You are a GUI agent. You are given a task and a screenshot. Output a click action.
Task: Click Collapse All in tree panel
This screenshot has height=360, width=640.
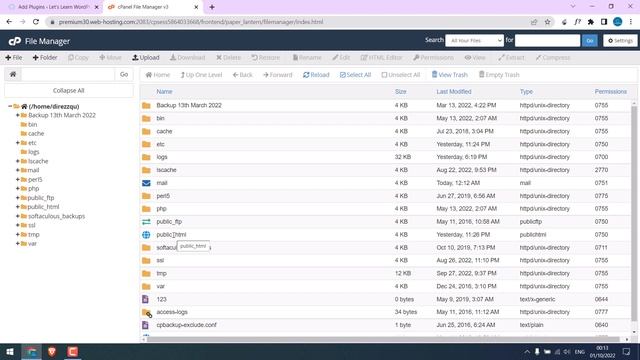[x=69, y=91]
